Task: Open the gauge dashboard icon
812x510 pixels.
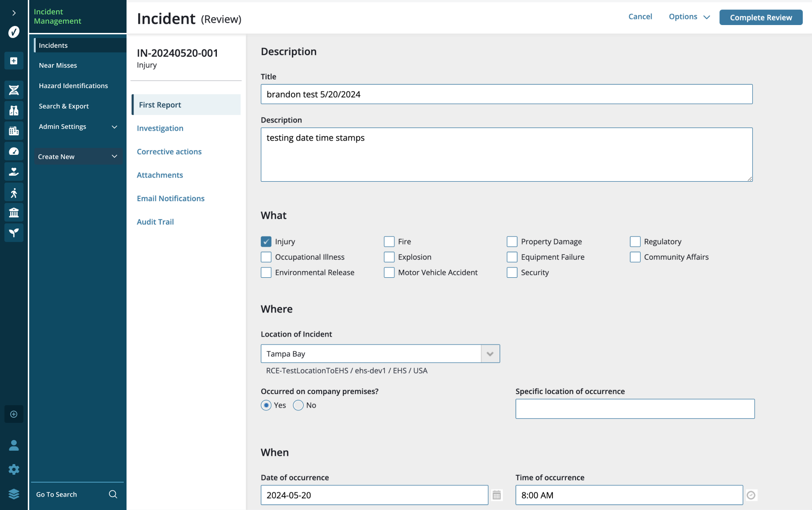Action: (14, 151)
